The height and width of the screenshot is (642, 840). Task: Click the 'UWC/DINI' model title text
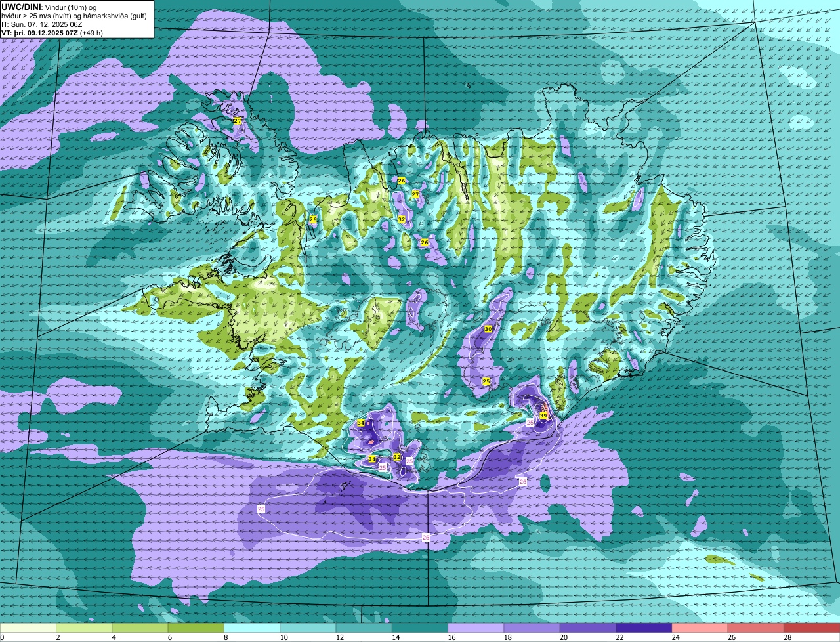pos(21,7)
